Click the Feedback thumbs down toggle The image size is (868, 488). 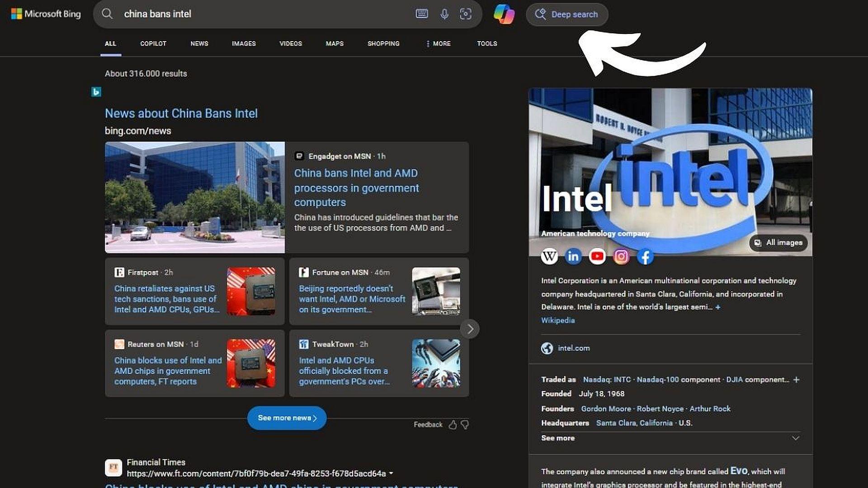point(465,424)
